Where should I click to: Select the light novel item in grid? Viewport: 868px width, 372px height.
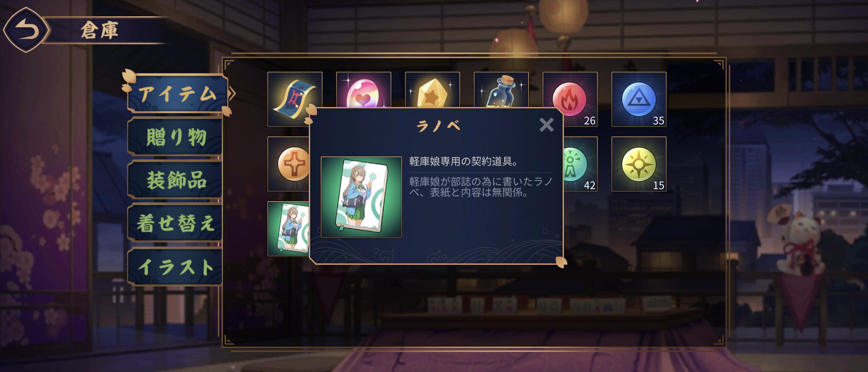(289, 228)
